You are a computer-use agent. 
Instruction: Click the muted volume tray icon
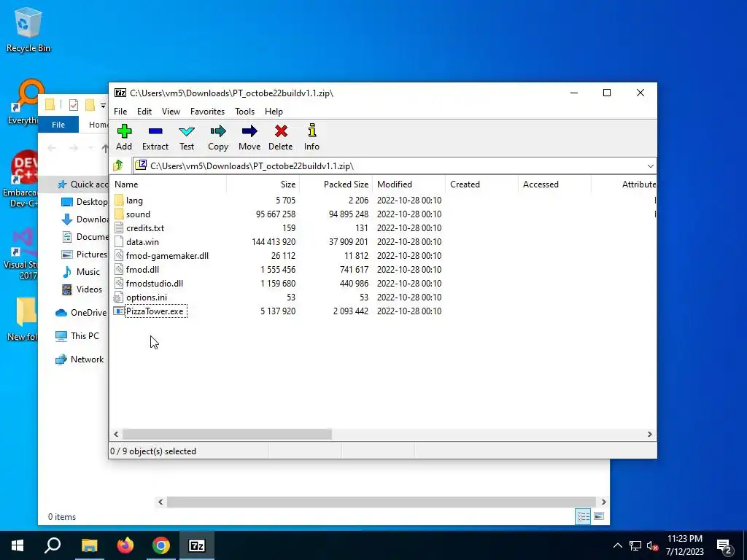pyautogui.click(x=653, y=545)
